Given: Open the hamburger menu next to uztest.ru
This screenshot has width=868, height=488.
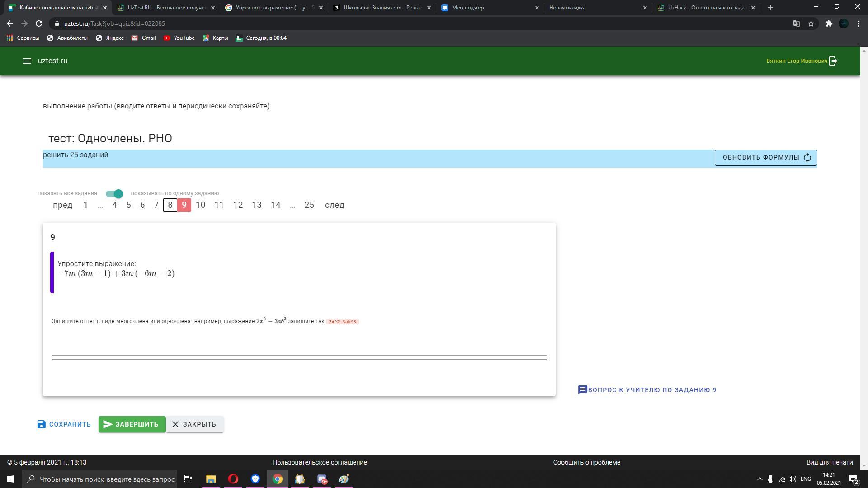Looking at the screenshot, I should [x=27, y=61].
